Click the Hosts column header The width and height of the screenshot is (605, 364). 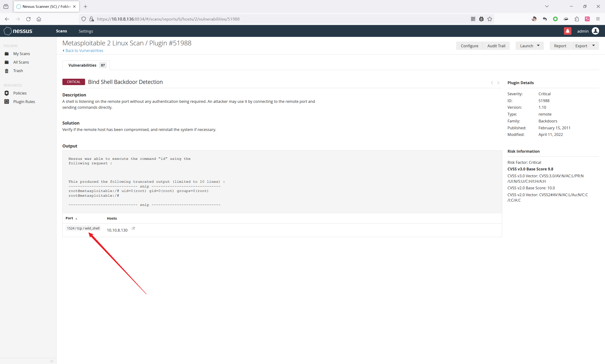pyautogui.click(x=112, y=218)
